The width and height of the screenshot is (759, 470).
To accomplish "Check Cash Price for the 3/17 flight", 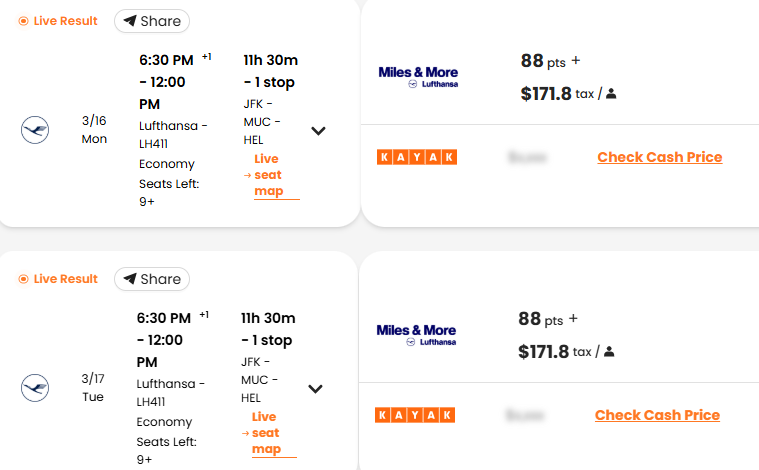I will coord(657,415).
